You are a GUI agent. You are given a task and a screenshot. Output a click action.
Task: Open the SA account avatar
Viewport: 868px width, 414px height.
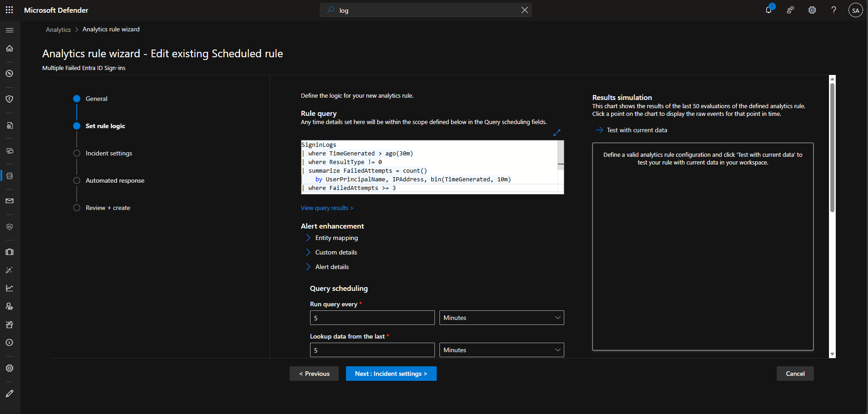pos(855,10)
